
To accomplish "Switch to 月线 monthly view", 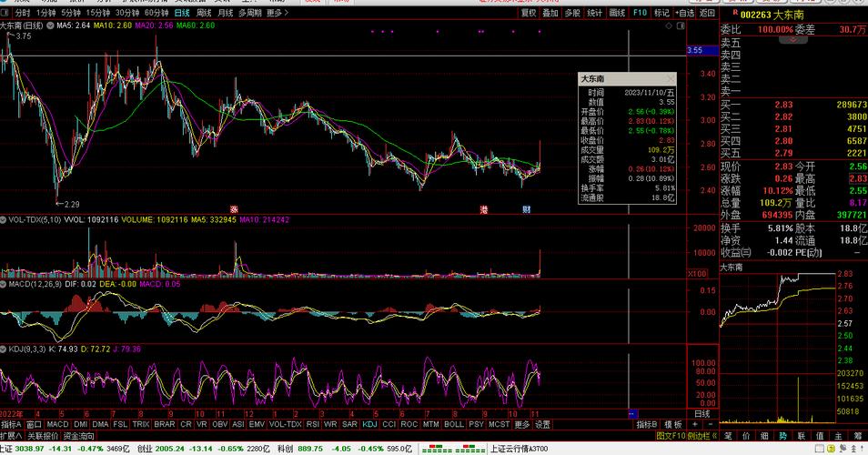I will [x=226, y=13].
